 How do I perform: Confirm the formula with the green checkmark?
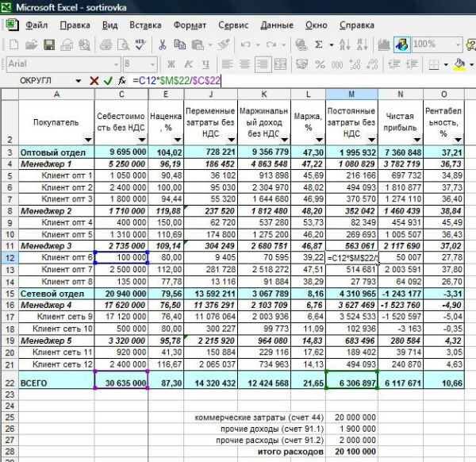(108, 80)
